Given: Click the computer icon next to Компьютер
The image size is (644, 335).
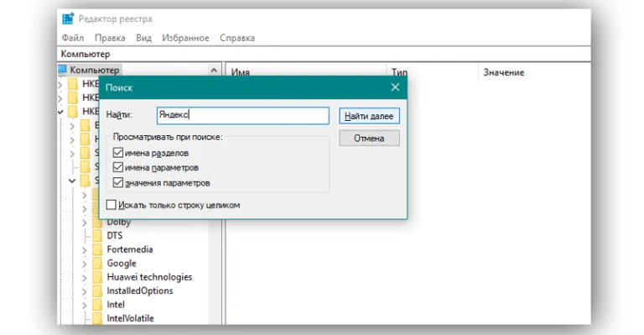Looking at the screenshot, I should pos(62,70).
